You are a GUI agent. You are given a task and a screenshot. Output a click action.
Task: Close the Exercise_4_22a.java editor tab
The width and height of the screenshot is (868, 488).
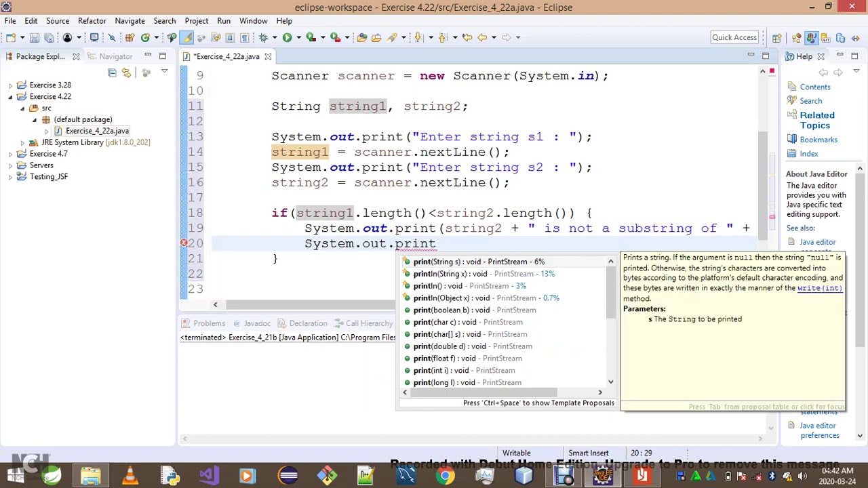point(268,57)
